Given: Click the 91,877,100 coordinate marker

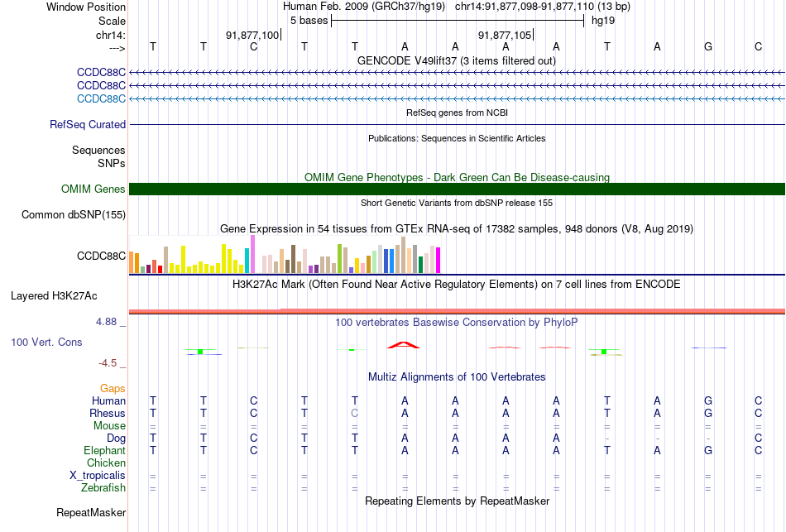Looking at the screenshot, I should [x=252, y=35].
